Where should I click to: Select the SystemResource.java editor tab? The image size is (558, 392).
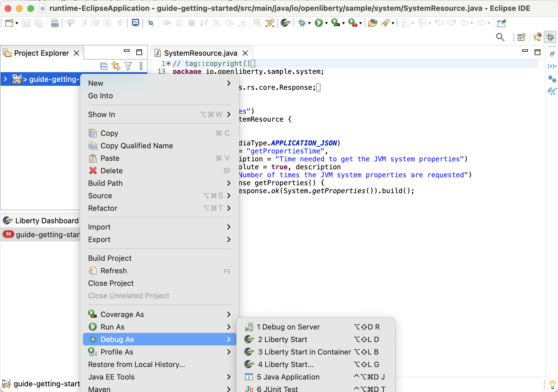click(201, 53)
